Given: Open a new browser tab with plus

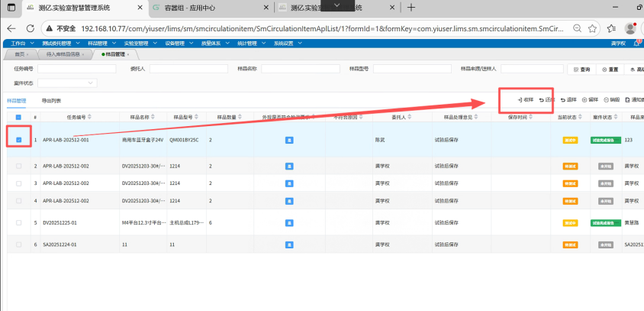Looking at the screenshot, I should click(x=411, y=8).
